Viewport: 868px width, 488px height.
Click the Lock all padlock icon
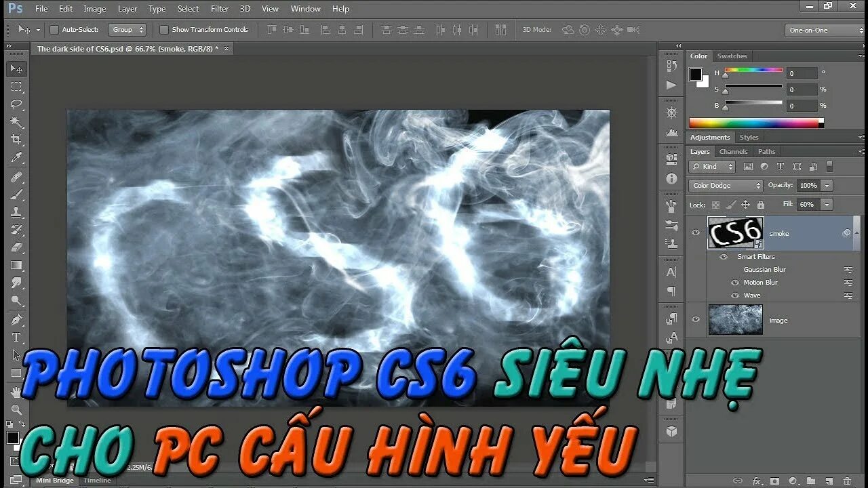[760, 205]
